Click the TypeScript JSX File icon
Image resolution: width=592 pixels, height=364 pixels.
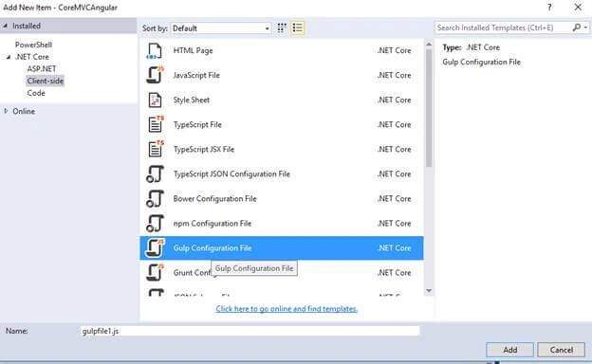point(156,149)
